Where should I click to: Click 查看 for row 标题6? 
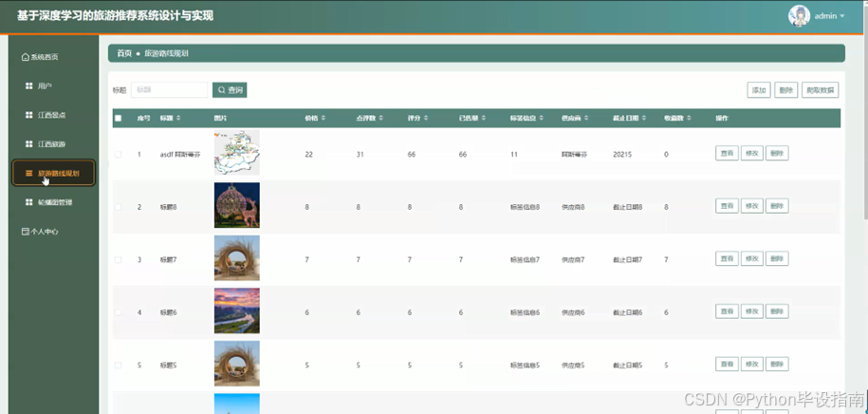pyautogui.click(x=727, y=311)
